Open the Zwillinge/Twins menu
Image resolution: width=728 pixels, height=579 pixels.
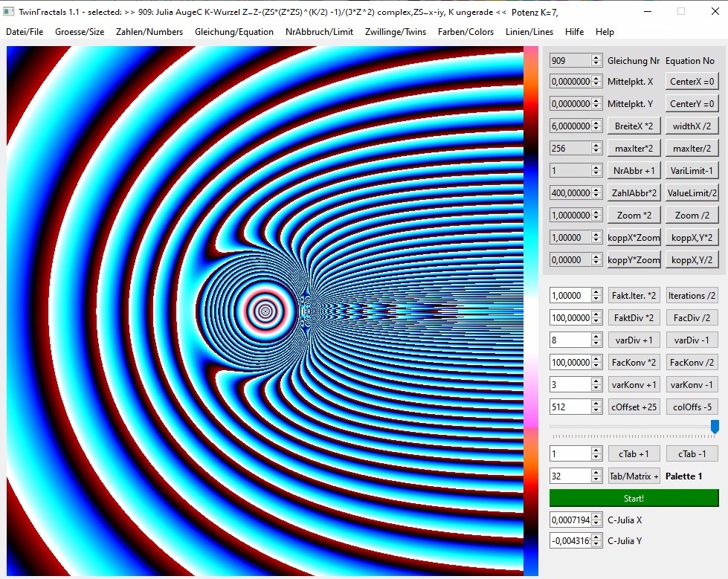click(x=396, y=31)
